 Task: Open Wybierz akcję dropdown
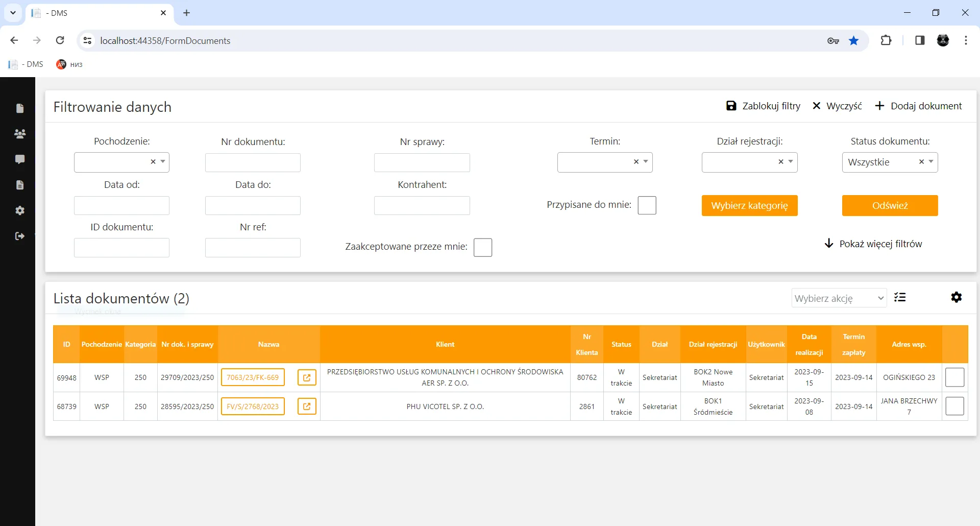click(x=839, y=298)
